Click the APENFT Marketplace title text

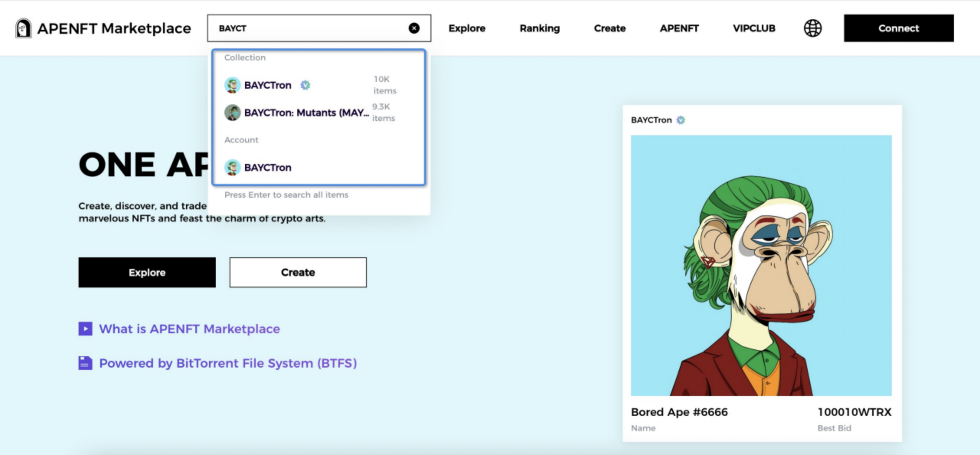114,28
